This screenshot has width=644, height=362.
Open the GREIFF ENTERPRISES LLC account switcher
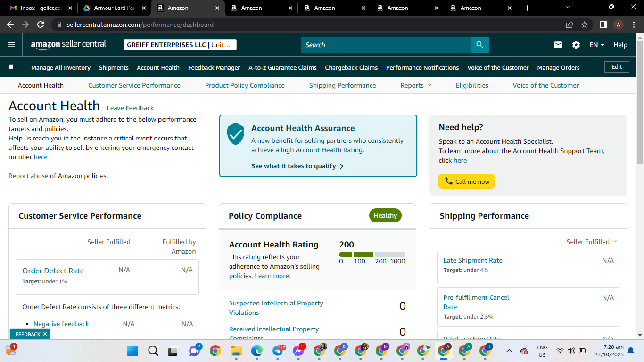pyautogui.click(x=180, y=45)
